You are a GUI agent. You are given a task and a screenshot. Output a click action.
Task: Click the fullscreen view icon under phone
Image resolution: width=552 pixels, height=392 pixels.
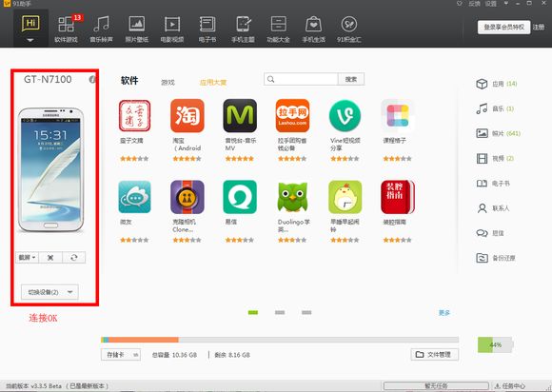[50, 258]
